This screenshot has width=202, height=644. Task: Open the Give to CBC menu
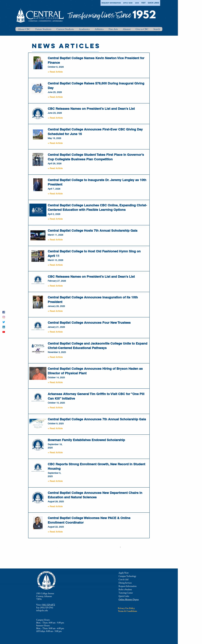pyautogui.click(x=142, y=29)
